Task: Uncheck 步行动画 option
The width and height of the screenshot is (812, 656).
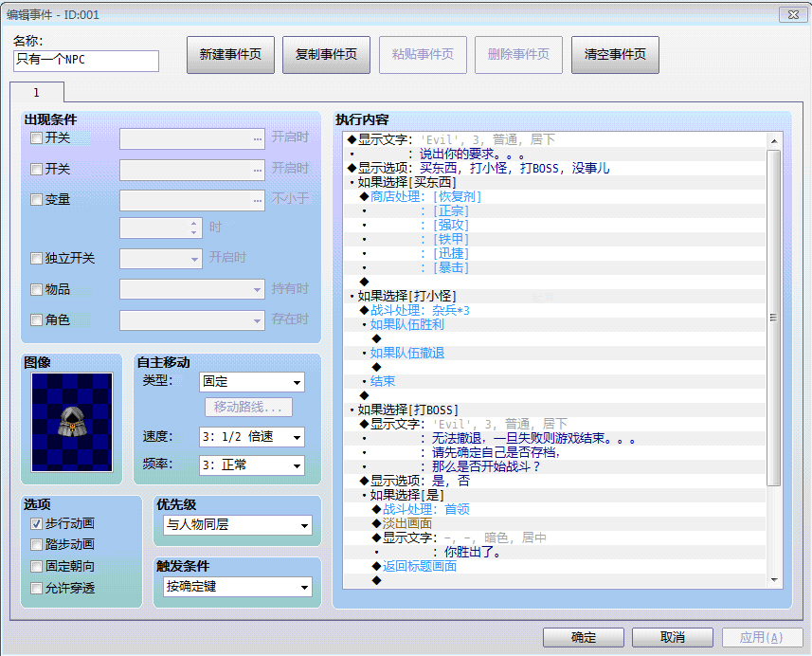Action: 36,524
